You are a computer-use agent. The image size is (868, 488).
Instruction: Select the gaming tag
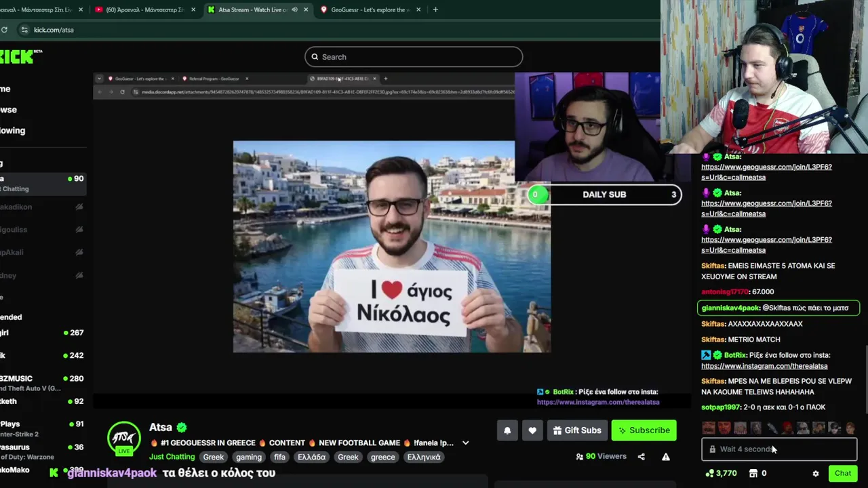[x=249, y=457]
